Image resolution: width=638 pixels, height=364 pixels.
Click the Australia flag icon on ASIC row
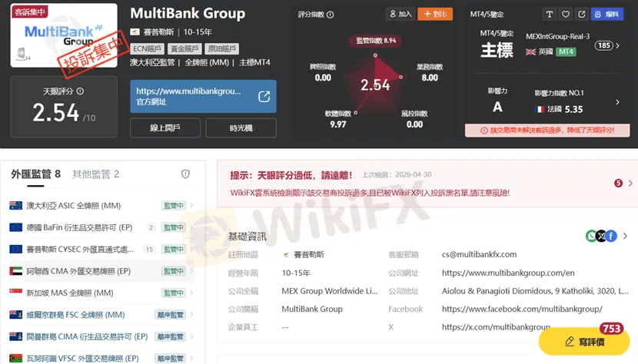tap(16, 205)
